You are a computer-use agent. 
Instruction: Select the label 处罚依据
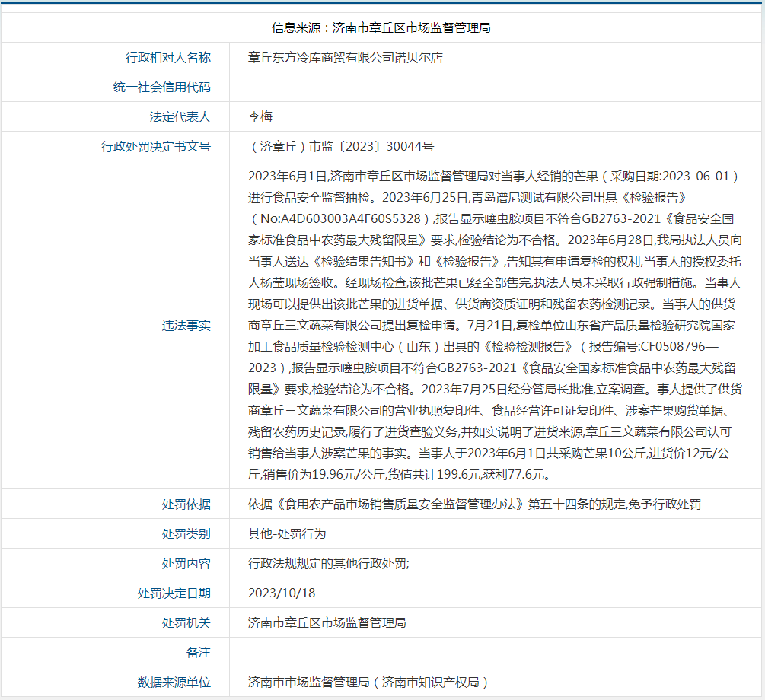pos(186,504)
